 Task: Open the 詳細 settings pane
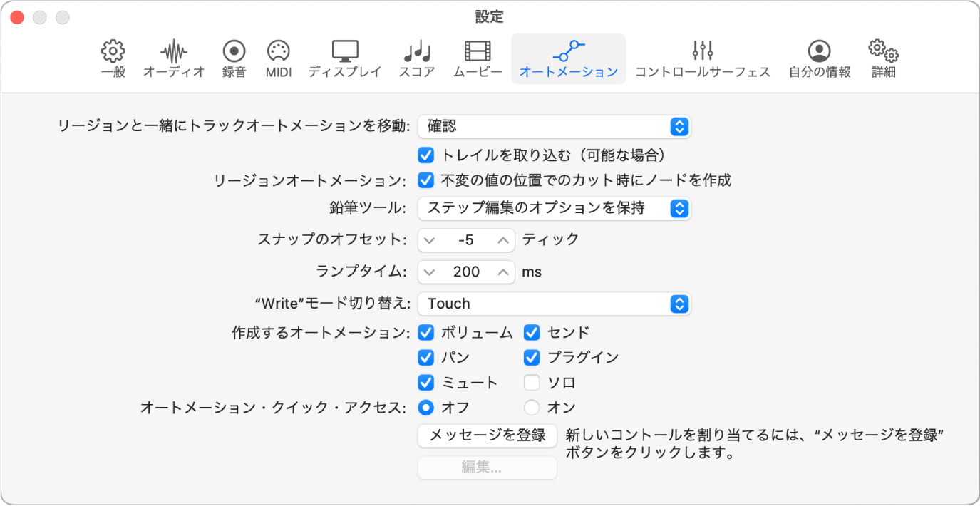click(x=882, y=57)
